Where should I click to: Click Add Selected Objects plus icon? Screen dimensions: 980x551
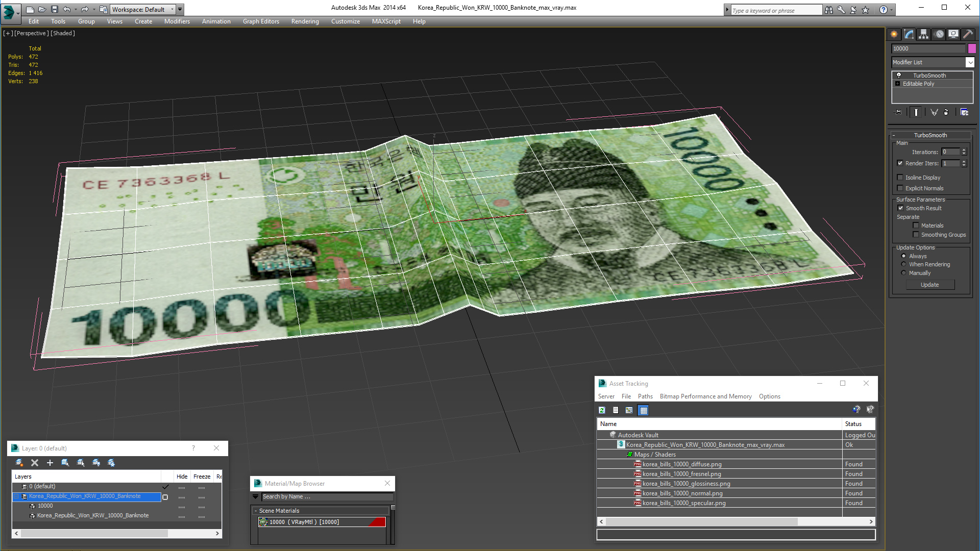coord(50,463)
